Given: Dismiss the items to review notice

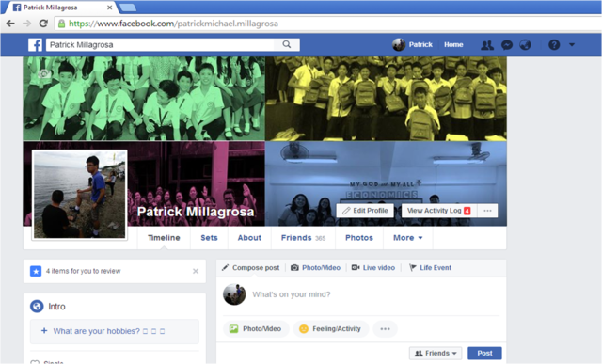Looking at the screenshot, I should pyautogui.click(x=196, y=271).
